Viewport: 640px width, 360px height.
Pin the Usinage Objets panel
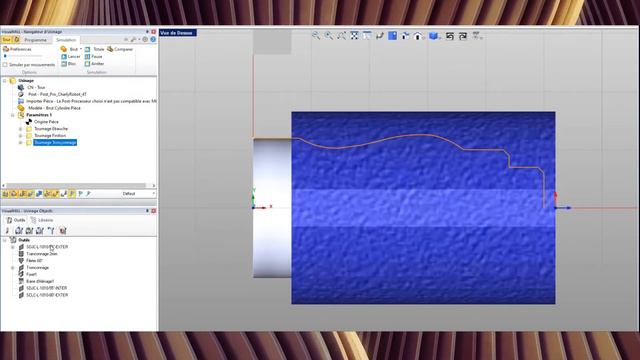click(147, 211)
